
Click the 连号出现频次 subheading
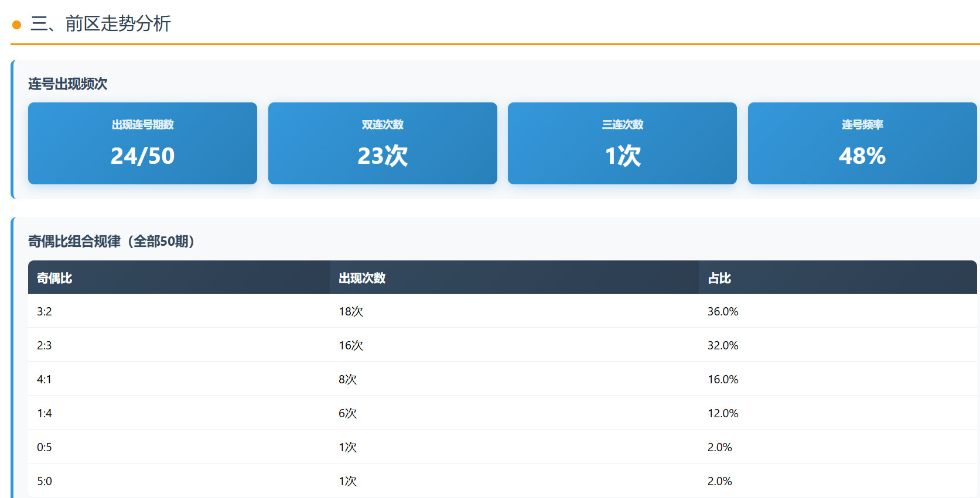point(67,84)
